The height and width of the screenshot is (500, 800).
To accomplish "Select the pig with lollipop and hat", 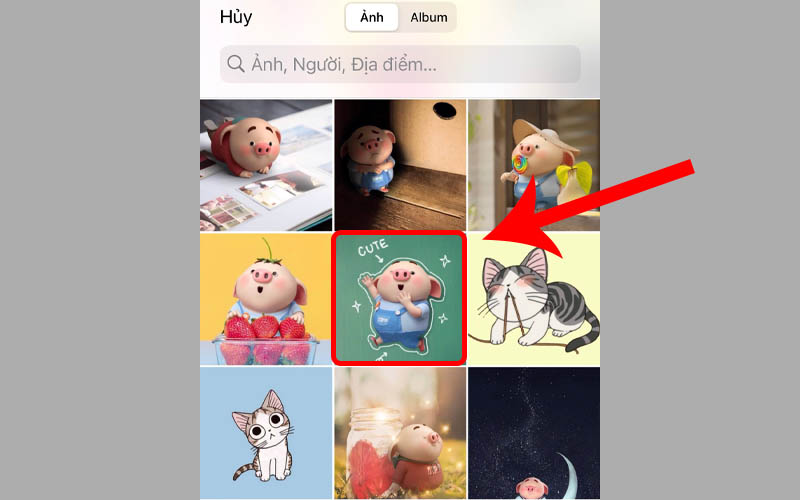I will coord(534,165).
